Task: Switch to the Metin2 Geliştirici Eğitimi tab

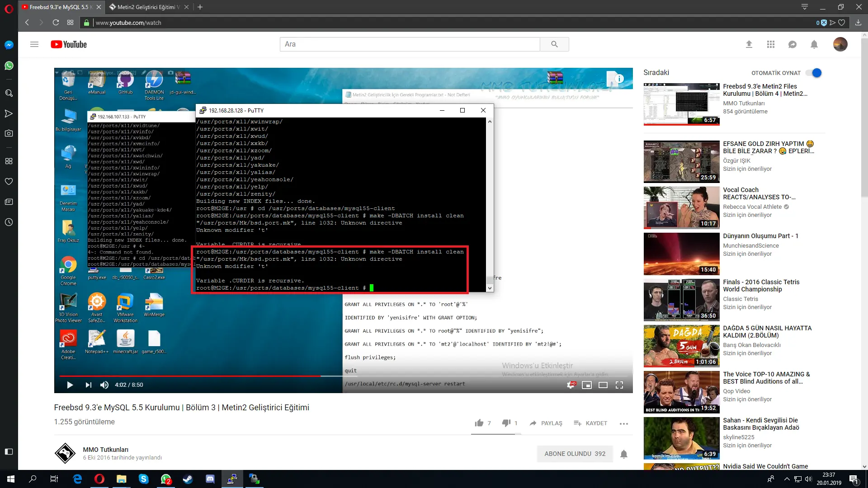Action: pyautogui.click(x=148, y=7)
